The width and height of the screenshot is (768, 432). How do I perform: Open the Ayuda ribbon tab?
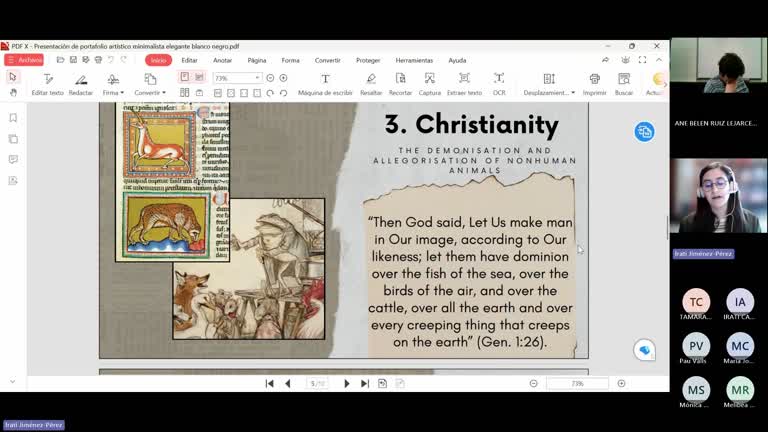[457, 60]
